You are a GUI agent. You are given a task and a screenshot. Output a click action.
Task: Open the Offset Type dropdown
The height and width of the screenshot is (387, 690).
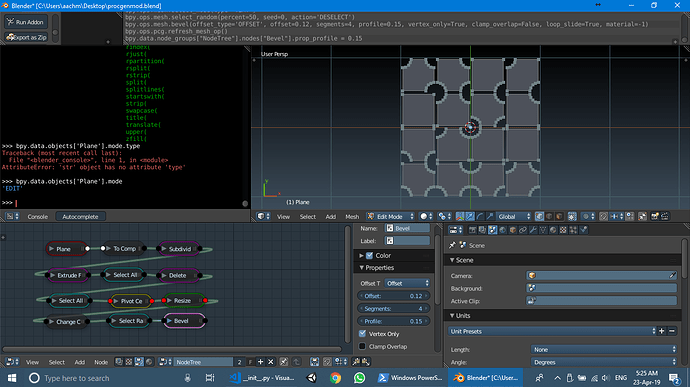[407, 284]
